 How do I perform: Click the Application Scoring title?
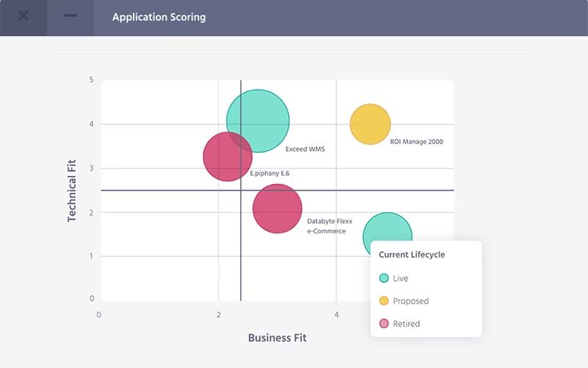pos(159,17)
